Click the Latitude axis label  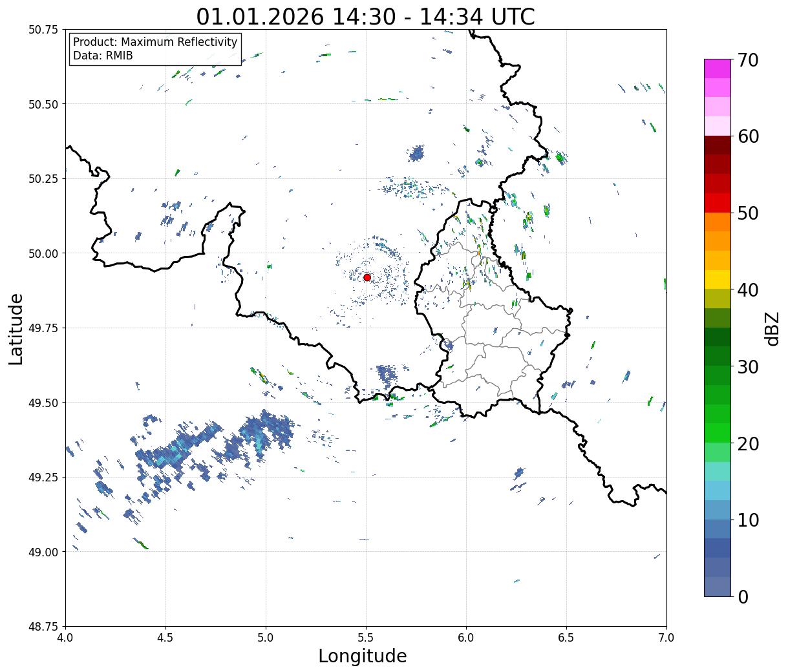[16, 328]
